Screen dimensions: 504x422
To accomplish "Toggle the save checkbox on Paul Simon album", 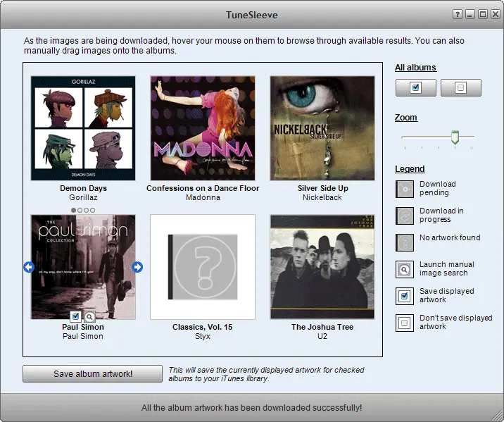I will pyautogui.click(x=76, y=316).
